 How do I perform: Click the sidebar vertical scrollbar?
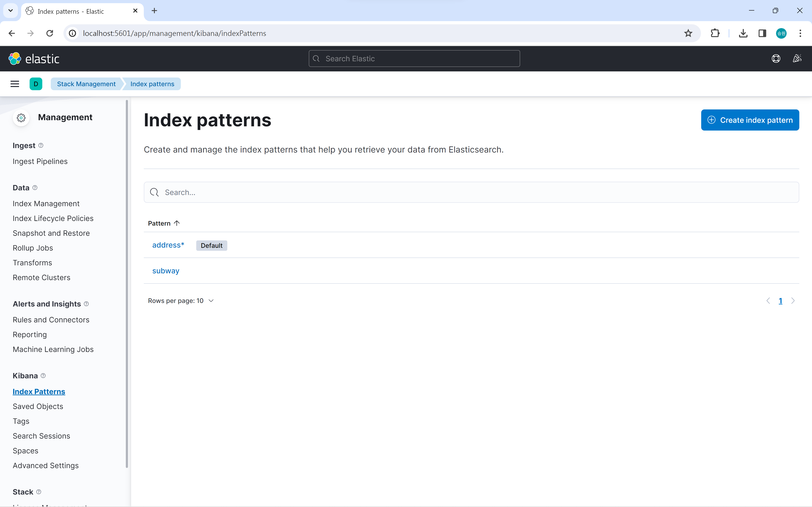[x=127, y=283]
